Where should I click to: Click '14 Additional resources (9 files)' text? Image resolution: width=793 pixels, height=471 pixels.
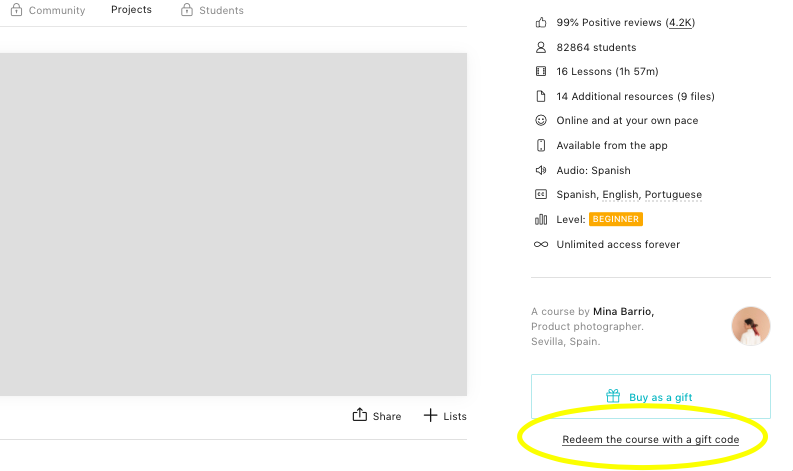tap(635, 96)
